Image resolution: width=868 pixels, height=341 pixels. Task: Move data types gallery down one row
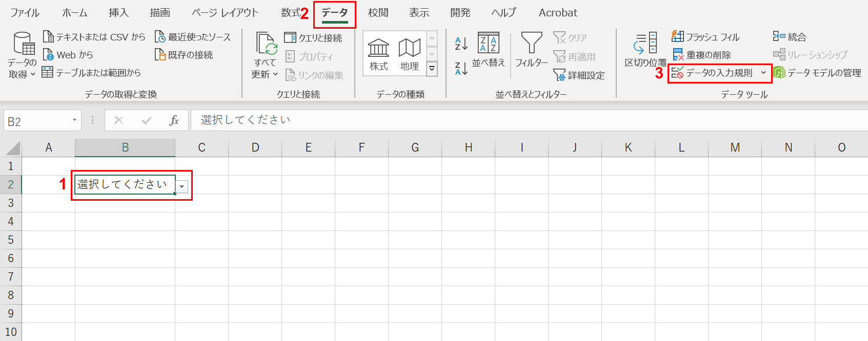click(432, 54)
